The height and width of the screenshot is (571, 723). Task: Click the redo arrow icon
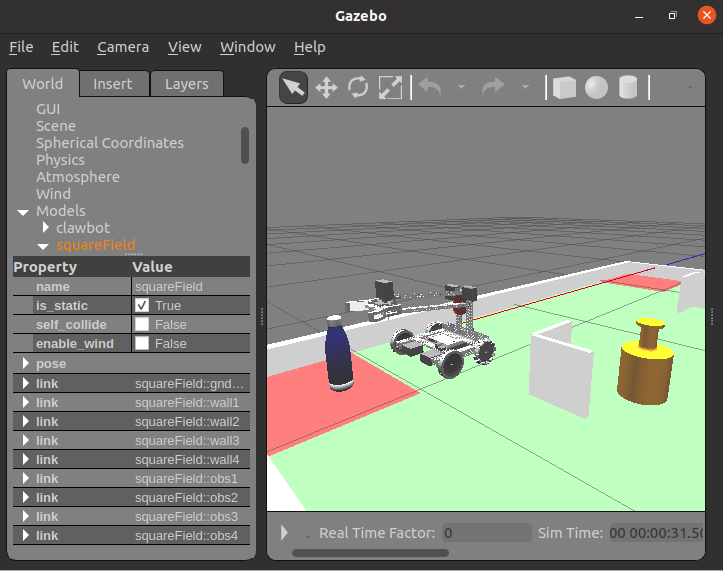(493, 88)
